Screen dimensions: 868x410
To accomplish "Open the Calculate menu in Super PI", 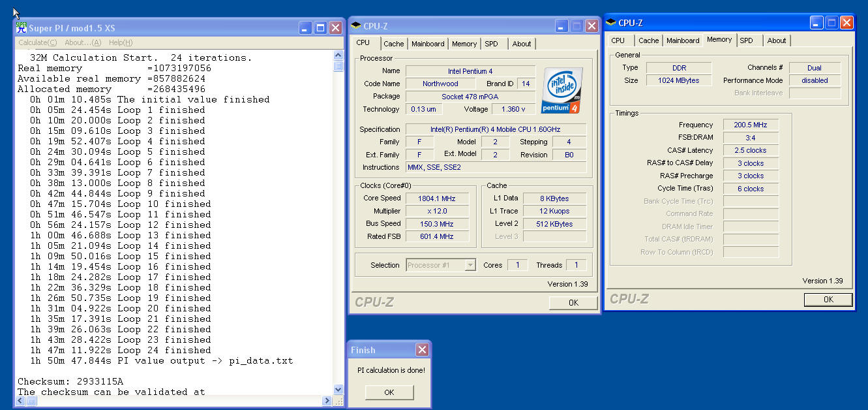I will tap(38, 42).
